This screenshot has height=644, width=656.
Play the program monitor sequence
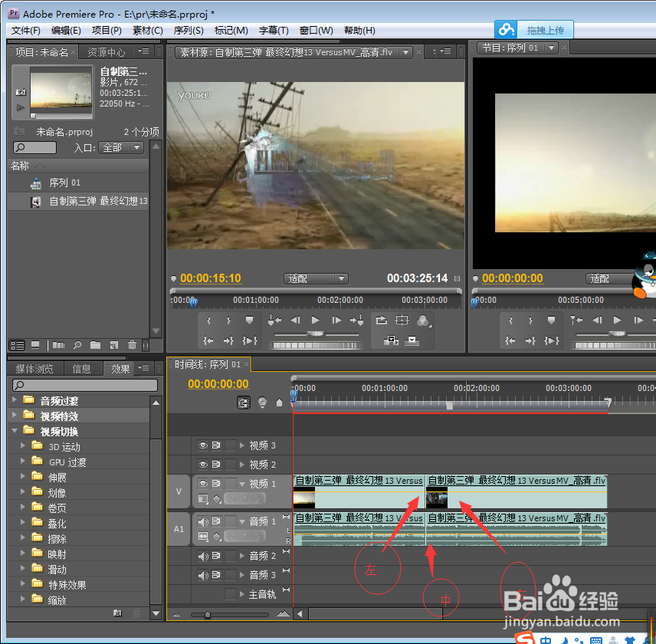tap(617, 320)
